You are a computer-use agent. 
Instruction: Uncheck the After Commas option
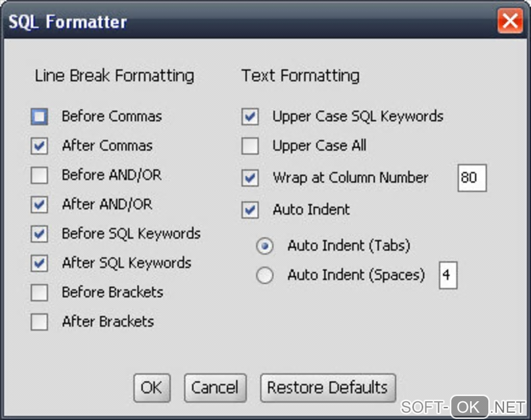point(40,146)
